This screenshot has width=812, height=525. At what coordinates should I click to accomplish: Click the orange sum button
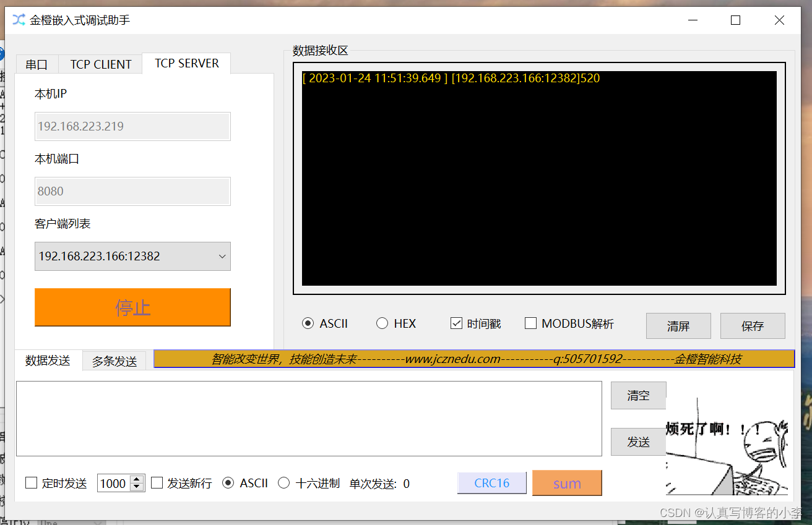tap(567, 483)
